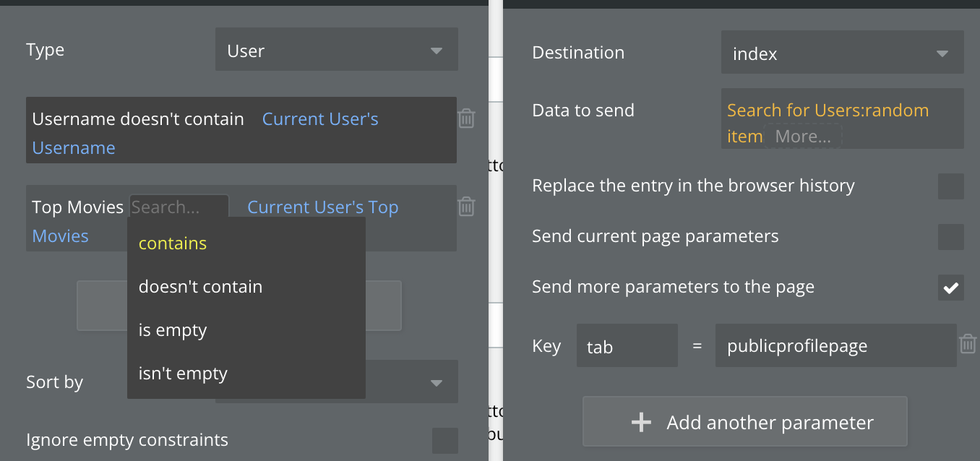Check Send current page parameters box

(950, 237)
